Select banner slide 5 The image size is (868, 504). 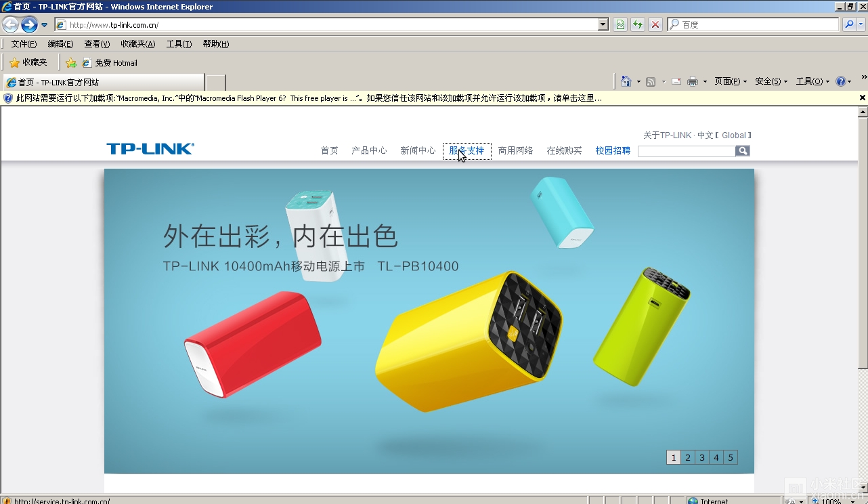[731, 457]
